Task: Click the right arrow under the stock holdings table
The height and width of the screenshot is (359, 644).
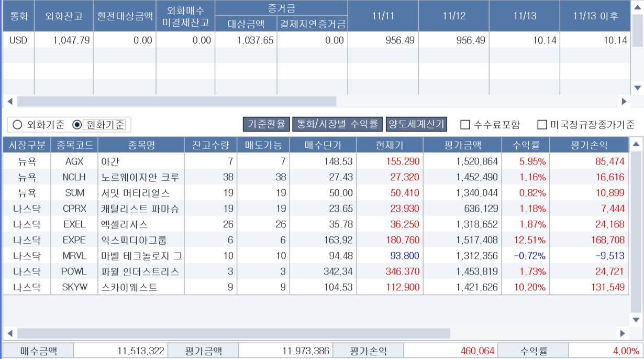Action: pos(623,333)
